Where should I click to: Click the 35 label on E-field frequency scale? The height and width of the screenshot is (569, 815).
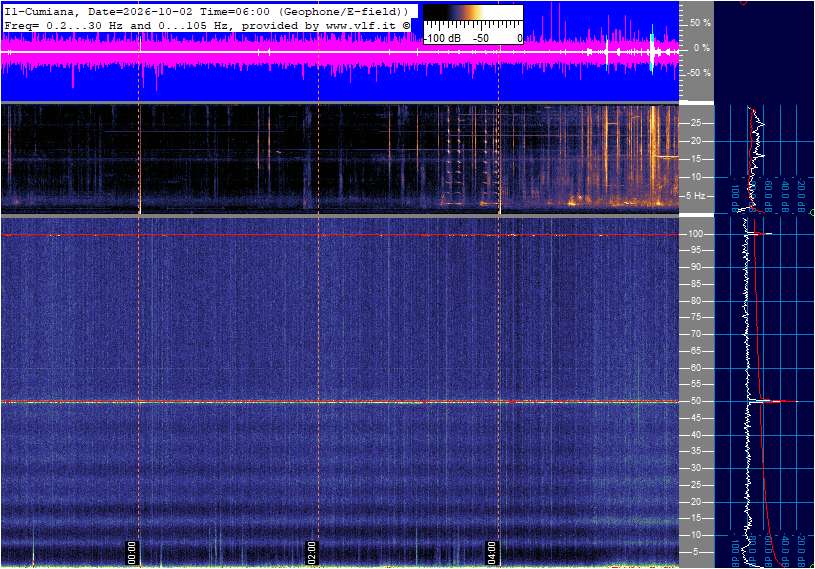pyautogui.click(x=695, y=452)
